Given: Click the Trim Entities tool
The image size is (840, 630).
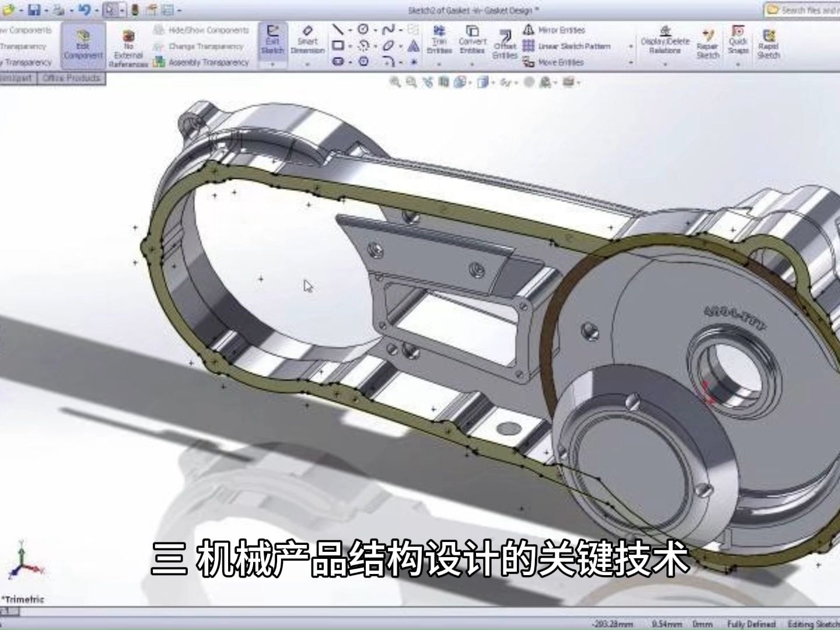Looking at the screenshot, I should 439,40.
